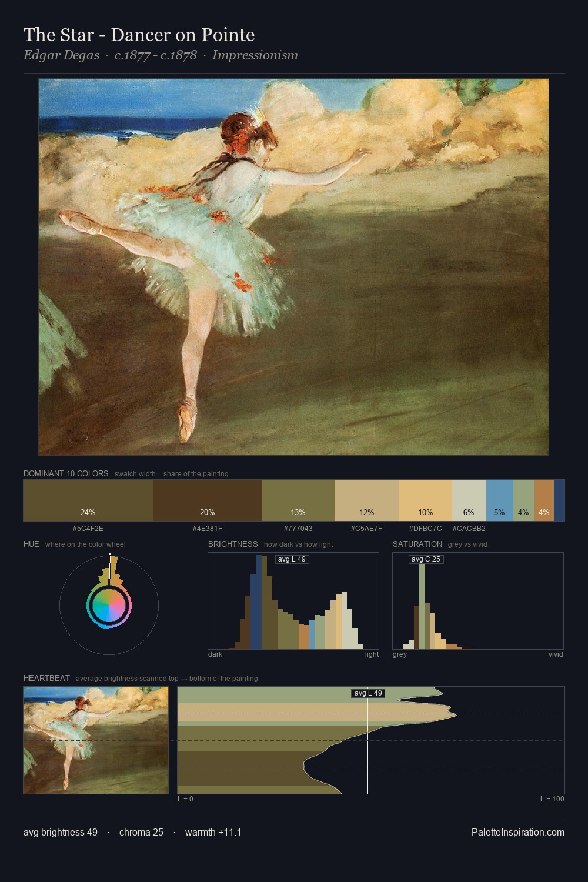The width and height of the screenshot is (588, 882).
Task: Click the 'SATURATION' section heading
Action: click(x=417, y=544)
